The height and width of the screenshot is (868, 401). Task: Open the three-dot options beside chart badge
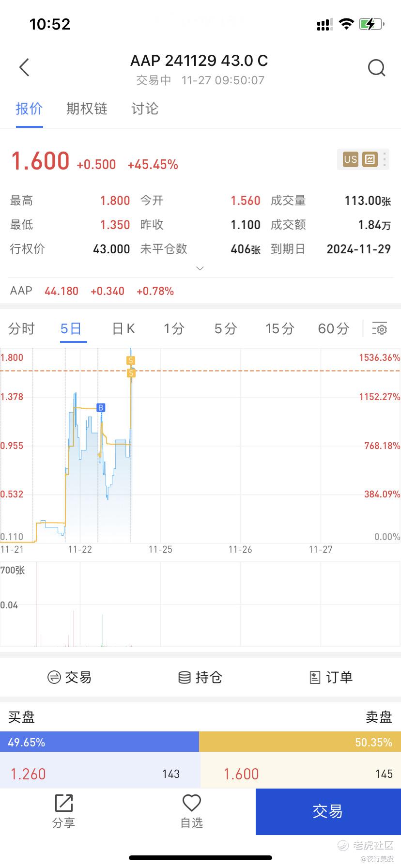coord(385,159)
